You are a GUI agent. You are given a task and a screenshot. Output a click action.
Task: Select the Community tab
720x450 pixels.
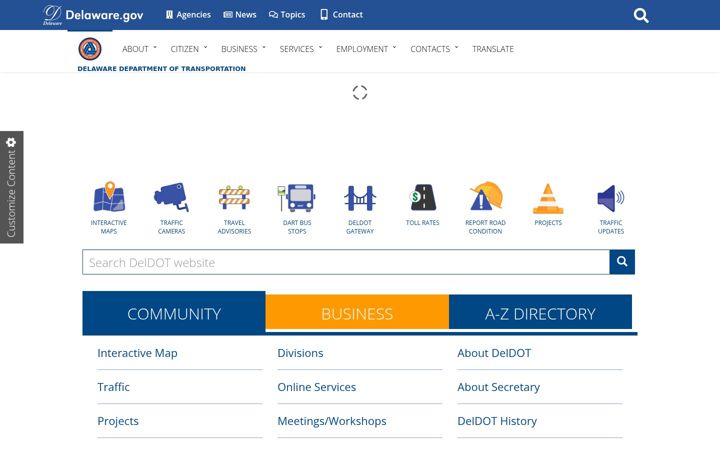point(174,313)
